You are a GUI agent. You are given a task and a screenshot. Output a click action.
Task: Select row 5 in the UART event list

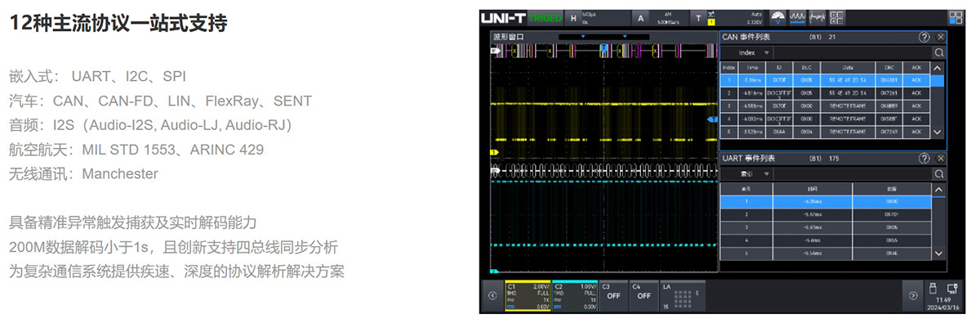[x=825, y=253]
